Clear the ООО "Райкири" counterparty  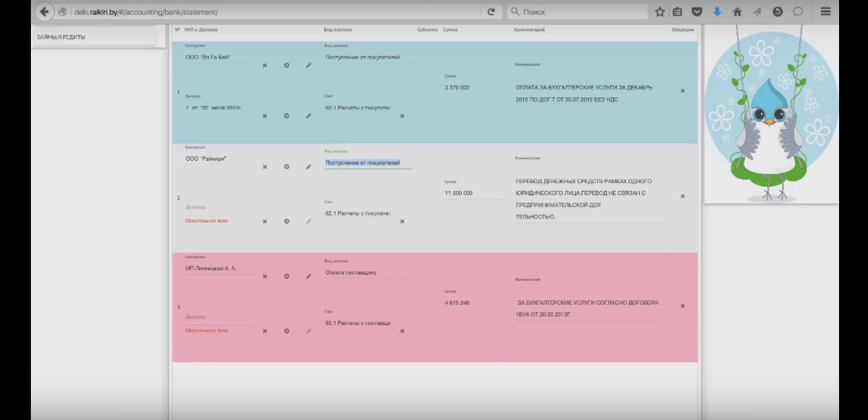click(x=265, y=167)
